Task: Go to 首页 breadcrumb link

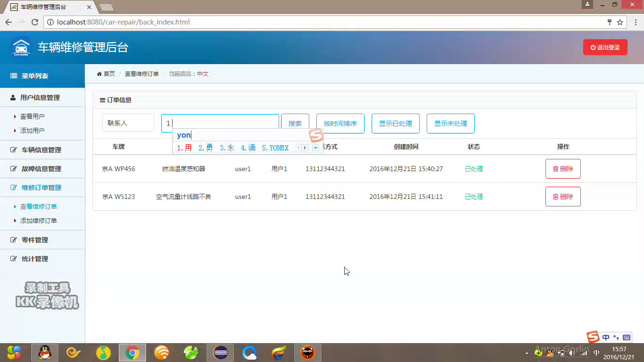Action: click(106, 74)
